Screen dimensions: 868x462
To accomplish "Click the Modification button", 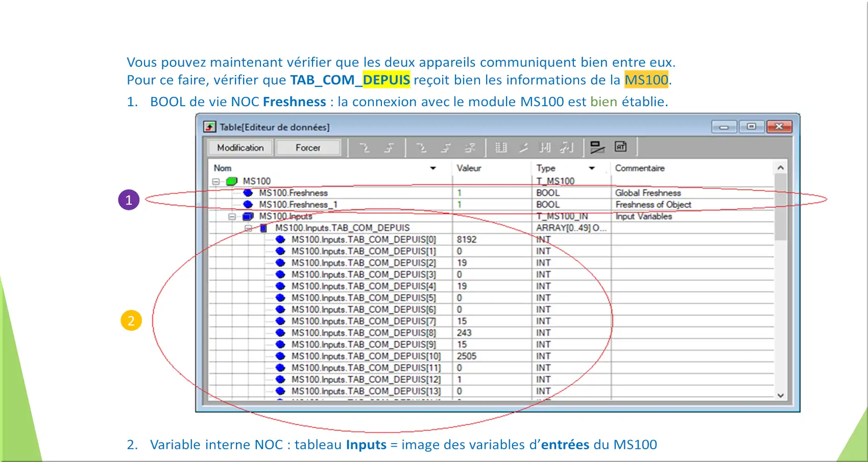I will (240, 148).
